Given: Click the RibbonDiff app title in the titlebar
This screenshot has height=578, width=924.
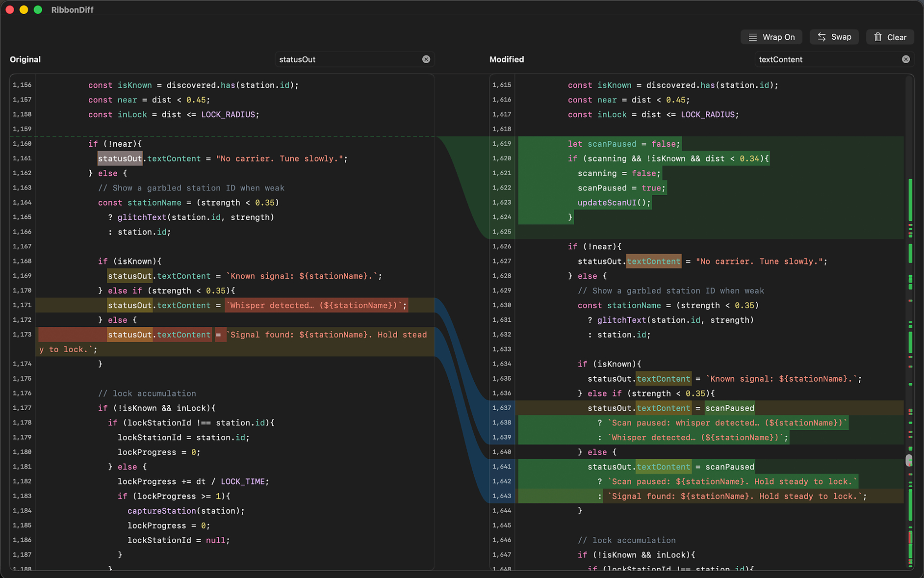Looking at the screenshot, I should coord(72,9).
